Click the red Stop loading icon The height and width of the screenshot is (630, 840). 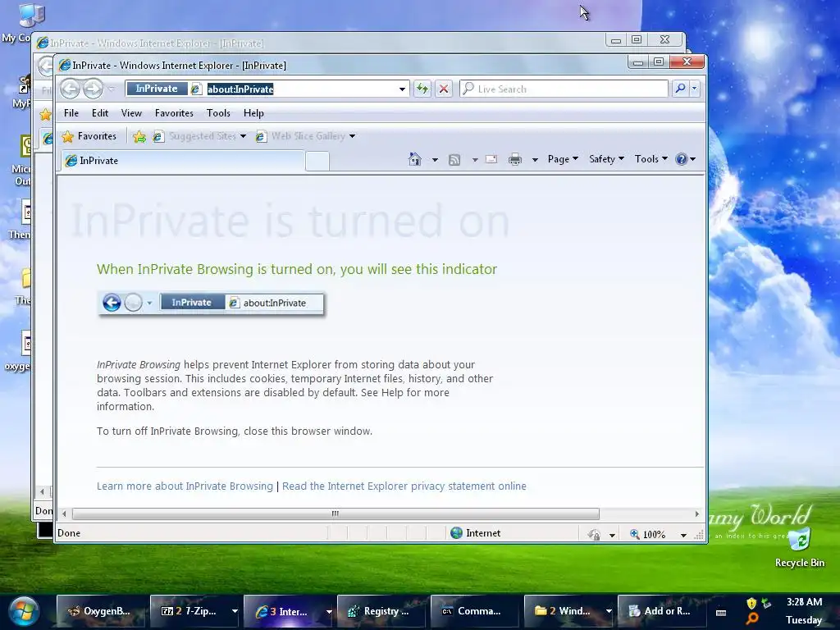(x=444, y=89)
